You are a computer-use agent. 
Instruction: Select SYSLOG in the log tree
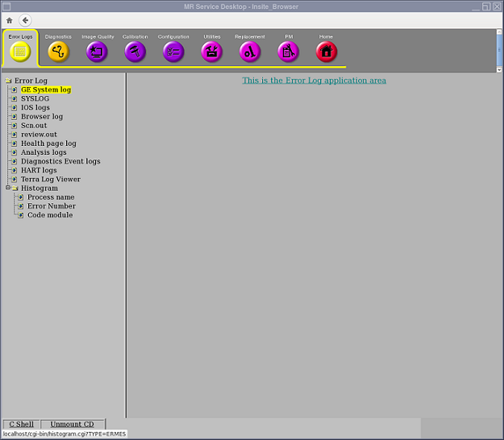pos(35,98)
